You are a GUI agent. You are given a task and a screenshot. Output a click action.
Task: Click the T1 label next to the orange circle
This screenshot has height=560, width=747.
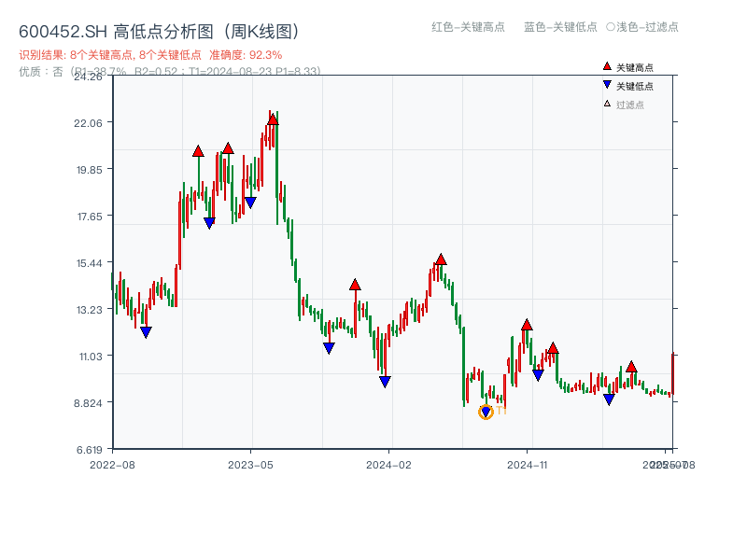[x=500, y=409]
